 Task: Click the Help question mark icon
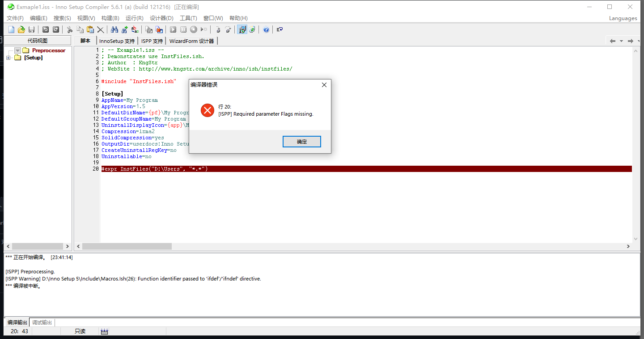[267, 29]
